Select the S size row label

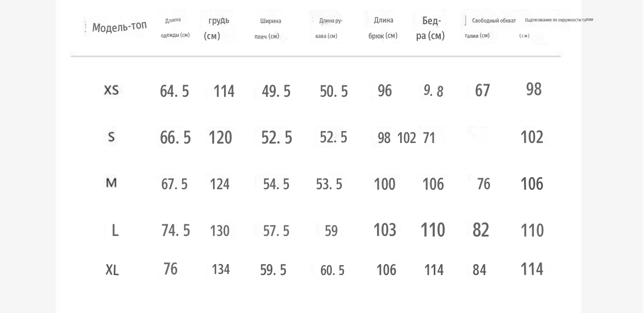click(111, 137)
